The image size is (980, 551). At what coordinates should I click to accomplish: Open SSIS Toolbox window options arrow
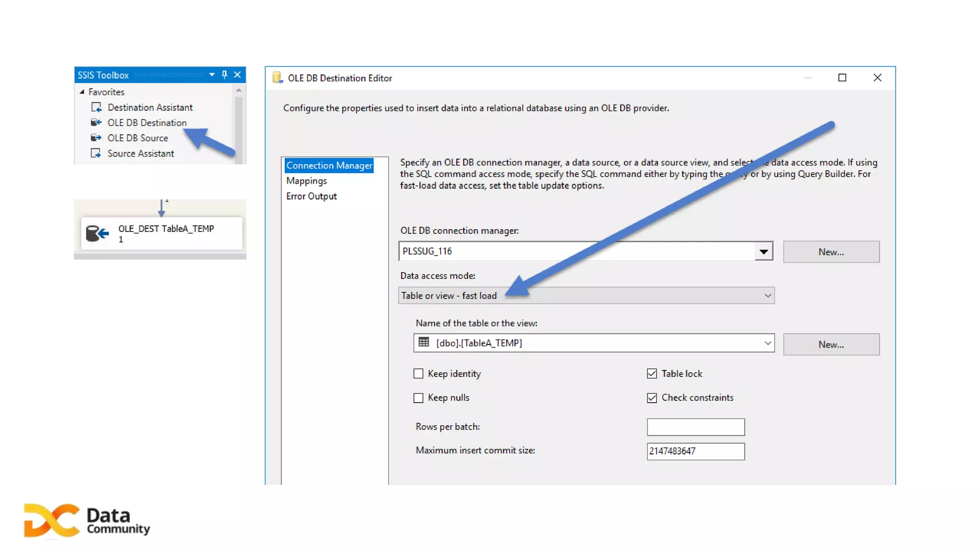coord(212,75)
